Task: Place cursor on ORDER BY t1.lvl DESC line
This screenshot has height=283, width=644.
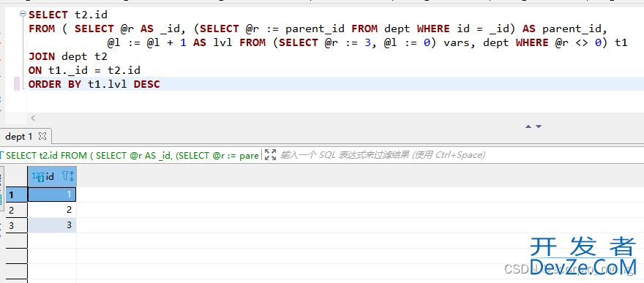Action: (94, 85)
